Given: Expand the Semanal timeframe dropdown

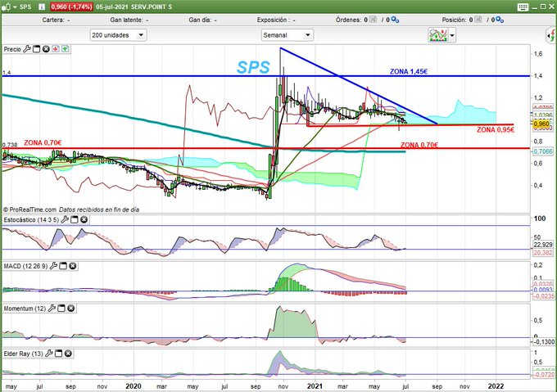Looking at the screenshot, I should click(287, 35).
